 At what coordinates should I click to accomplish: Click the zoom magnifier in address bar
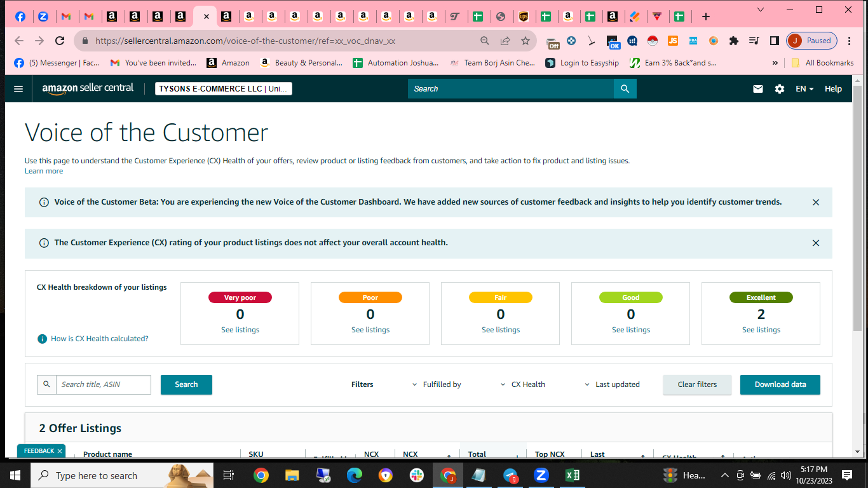485,41
